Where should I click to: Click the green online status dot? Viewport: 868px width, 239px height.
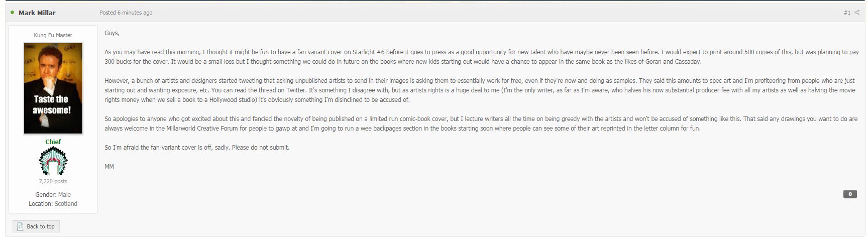pyautogui.click(x=12, y=12)
